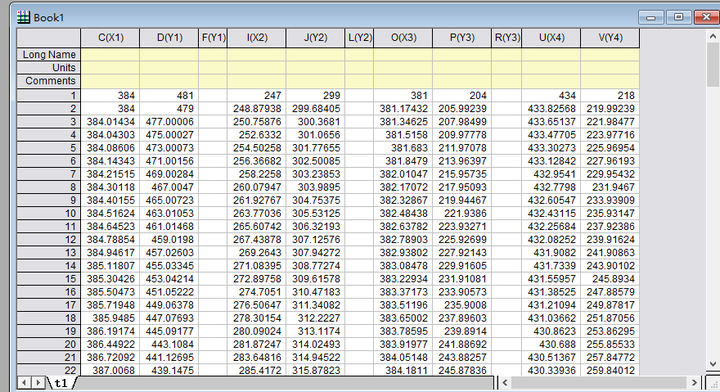Screen dimensions: 720x392
Task: Select the O(X3) column header
Action: coord(403,38)
